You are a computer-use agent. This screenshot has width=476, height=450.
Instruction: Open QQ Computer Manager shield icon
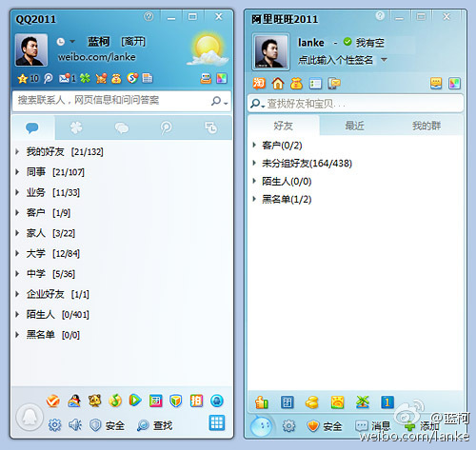(x=175, y=401)
